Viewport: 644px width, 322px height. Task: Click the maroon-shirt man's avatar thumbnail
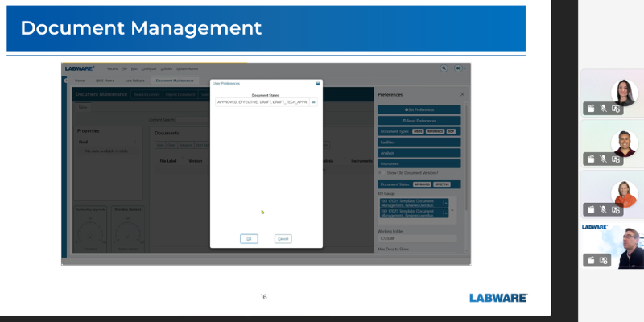tap(625, 143)
